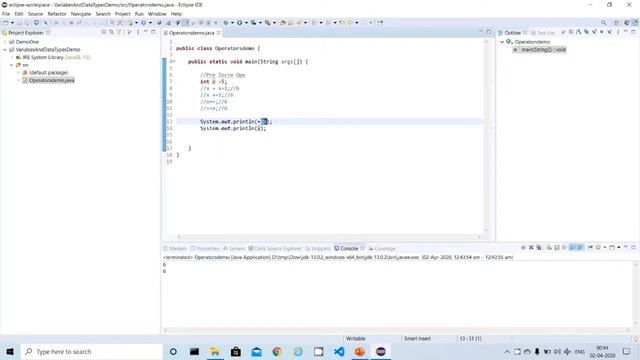Minimize the Project Explorer panel
This screenshot has height=360, width=640.
click(x=146, y=32)
